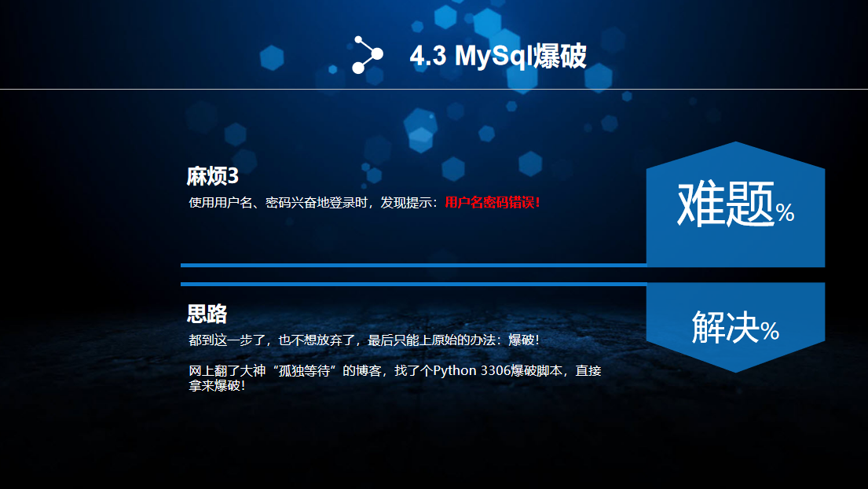Screen dimensions: 868x489
Task: Click the lower blue divider bar
Action: point(413,284)
